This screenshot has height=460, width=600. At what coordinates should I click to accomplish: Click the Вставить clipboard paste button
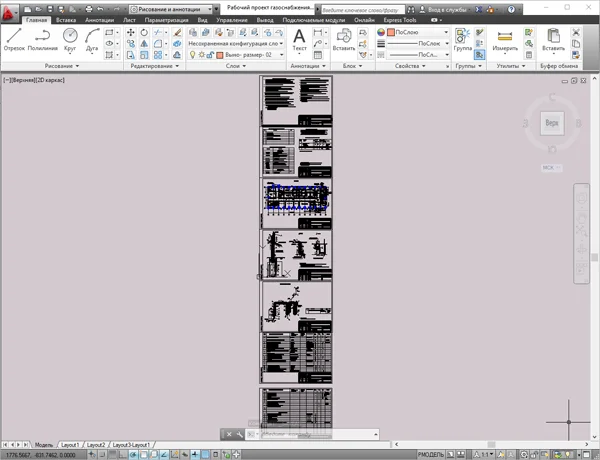[553, 40]
